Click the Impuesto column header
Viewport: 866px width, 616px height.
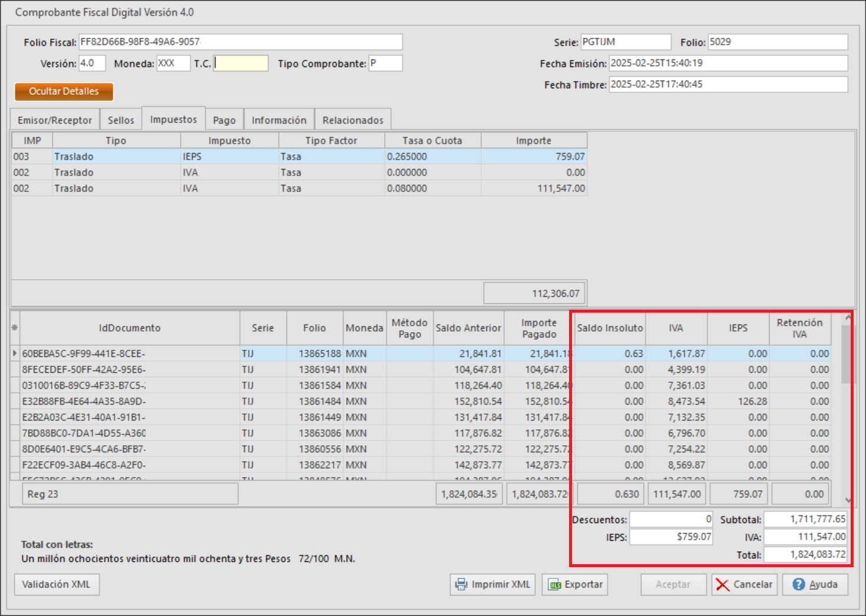tap(229, 140)
